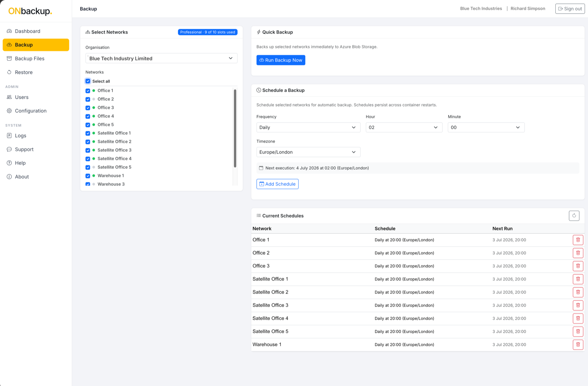View system Logs
The image size is (588, 386).
pos(36,136)
